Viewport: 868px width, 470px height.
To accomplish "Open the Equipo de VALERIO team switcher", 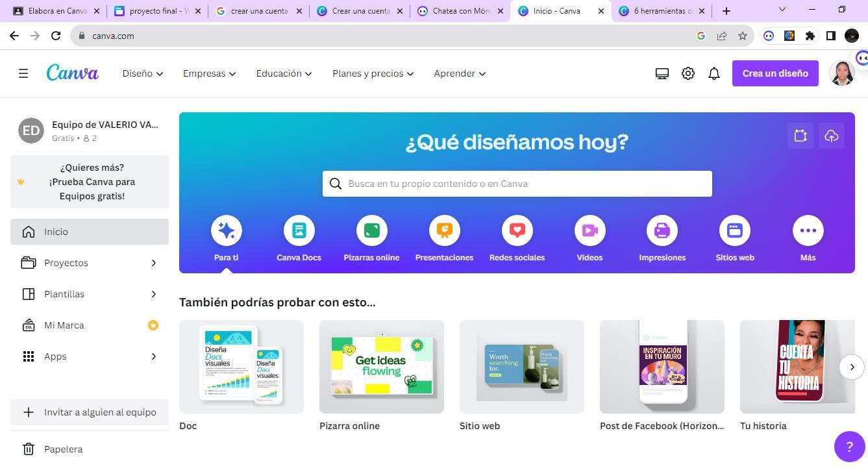I will 90,130.
